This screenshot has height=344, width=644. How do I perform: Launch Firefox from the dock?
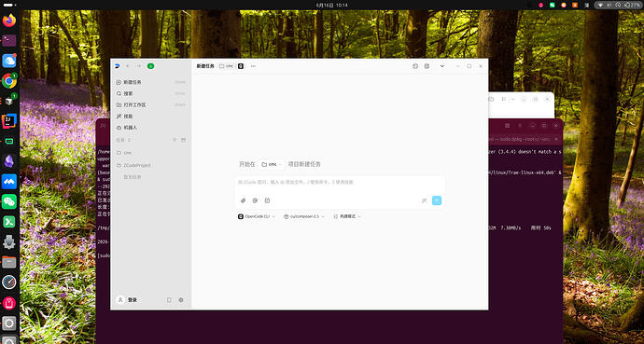point(9,21)
